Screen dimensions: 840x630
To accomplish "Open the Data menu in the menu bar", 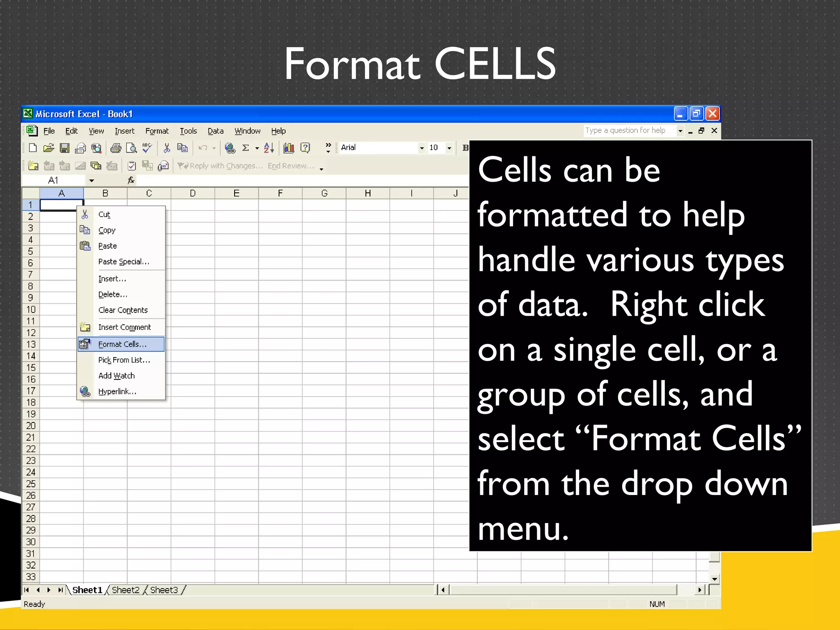I will point(215,131).
